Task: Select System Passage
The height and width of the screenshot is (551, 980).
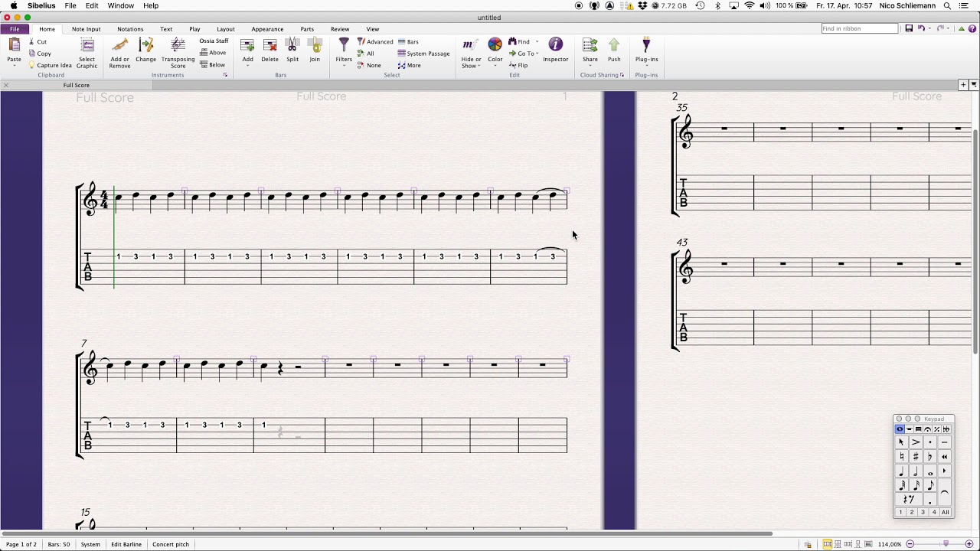Action: 423,54
